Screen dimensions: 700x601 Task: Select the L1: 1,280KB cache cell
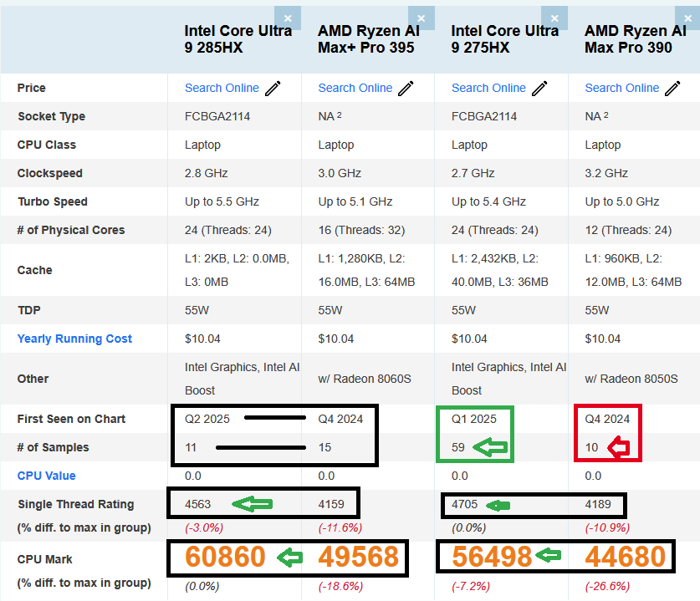tap(366, 270)
